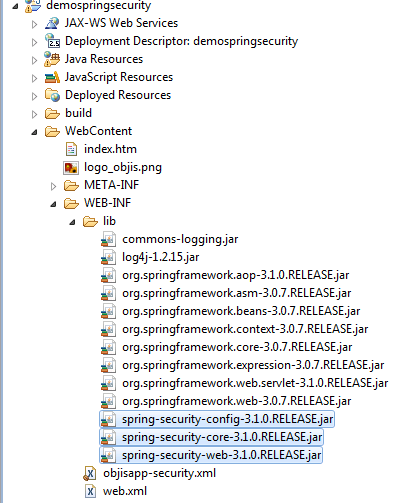Click the asm-3.0.7 jar icon
This screenshot has width=396, height=503.
[x=108, y=294]
